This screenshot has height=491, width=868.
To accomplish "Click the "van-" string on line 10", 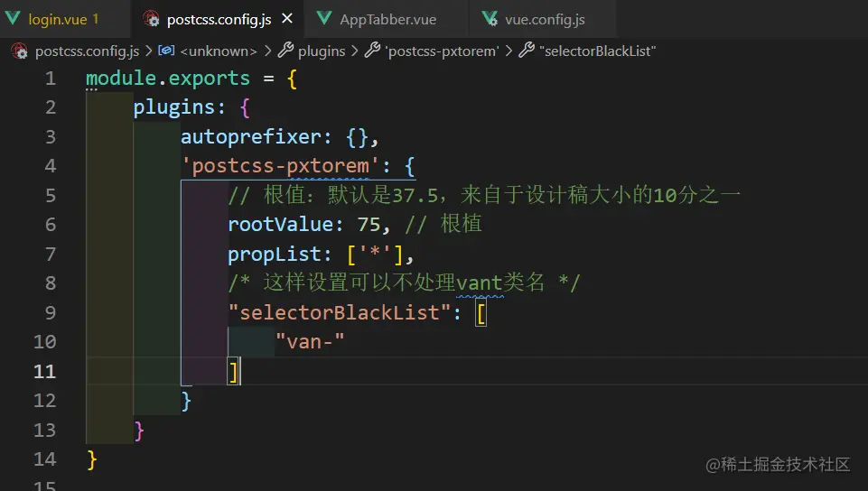I will pos(310,342).
